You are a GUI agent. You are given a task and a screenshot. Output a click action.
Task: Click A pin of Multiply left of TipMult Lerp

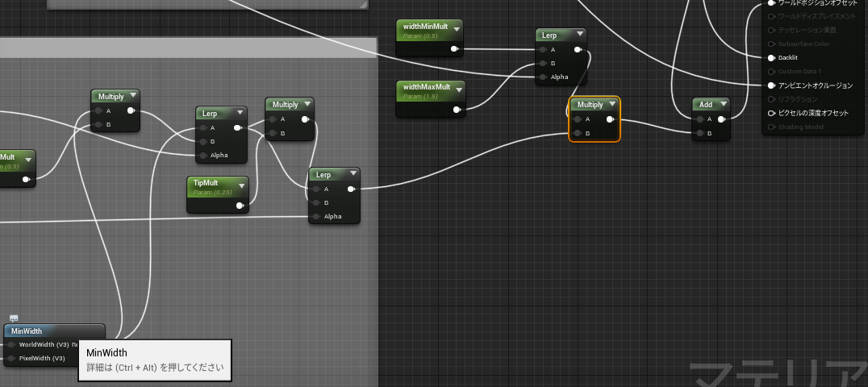click(98, 110)
